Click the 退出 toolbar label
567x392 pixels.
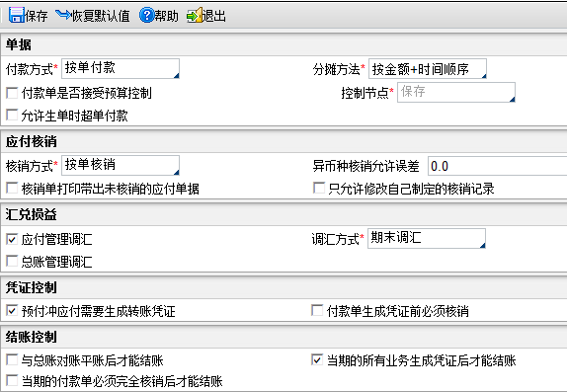[214, 16]
